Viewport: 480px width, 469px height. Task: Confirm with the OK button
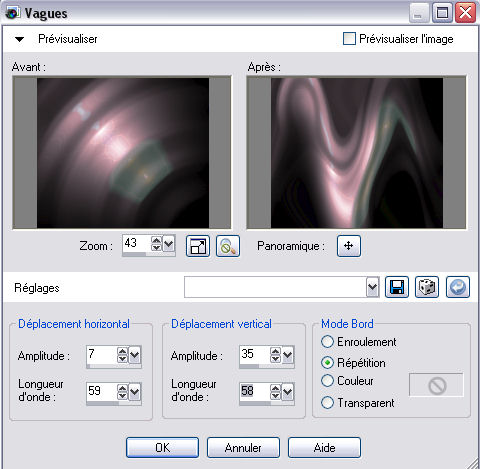point(162,448)
